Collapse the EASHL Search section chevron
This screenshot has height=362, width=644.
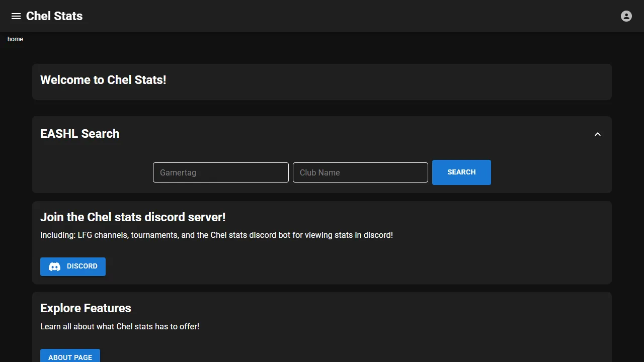coord(598,134)
